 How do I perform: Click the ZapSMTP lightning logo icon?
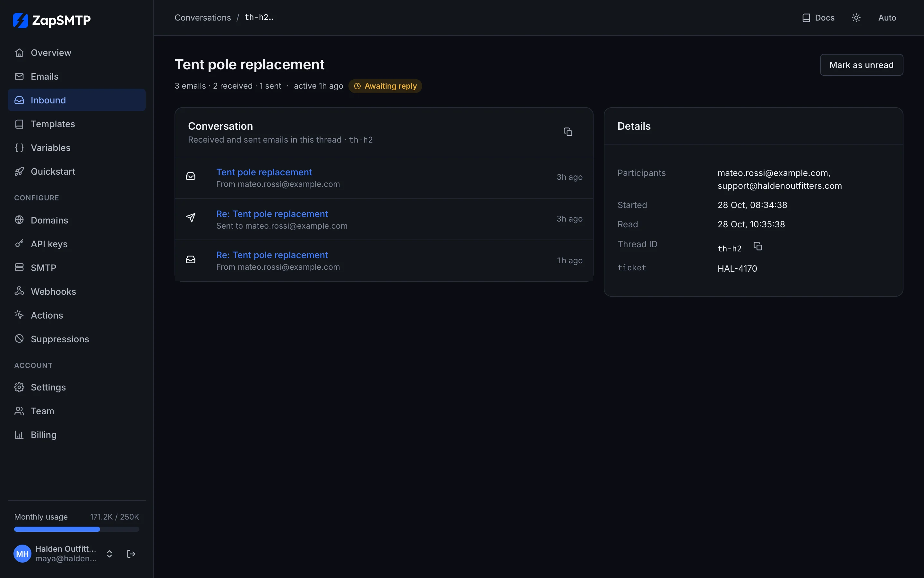point(21,20)
